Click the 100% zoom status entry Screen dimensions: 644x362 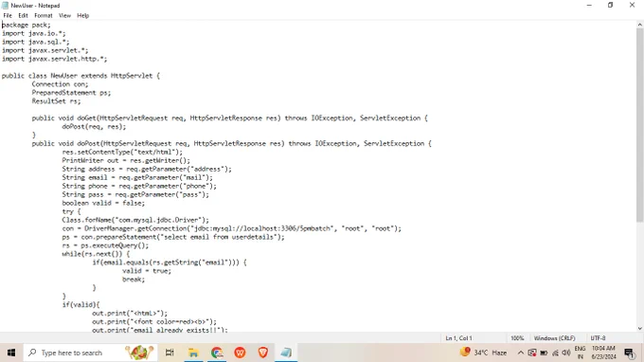pos(517,338)
